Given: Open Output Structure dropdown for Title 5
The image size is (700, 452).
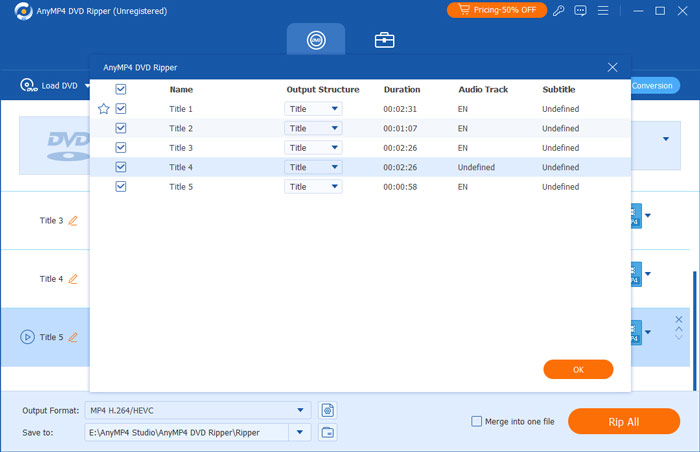Looking at the screenshot, I should coord(313,186).
